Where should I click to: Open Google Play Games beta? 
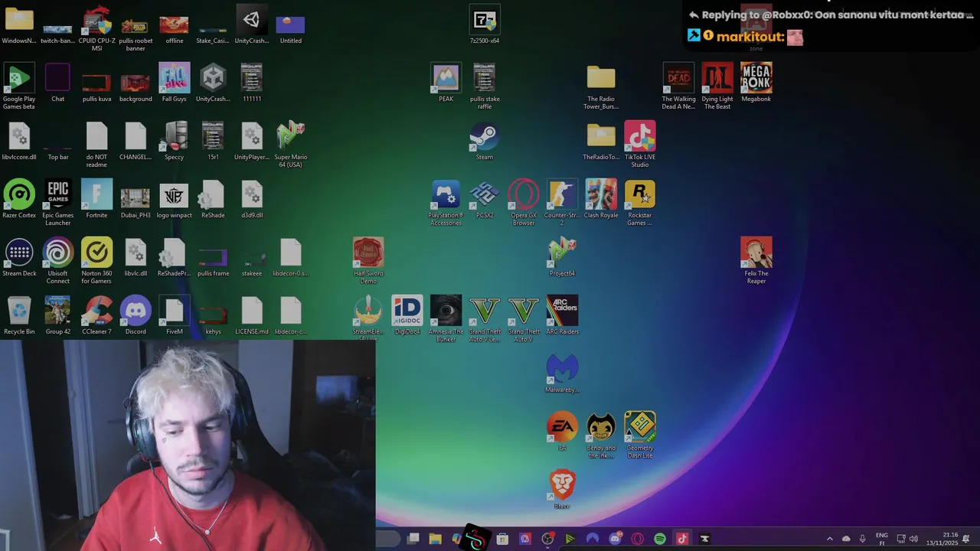click(19, 86)
